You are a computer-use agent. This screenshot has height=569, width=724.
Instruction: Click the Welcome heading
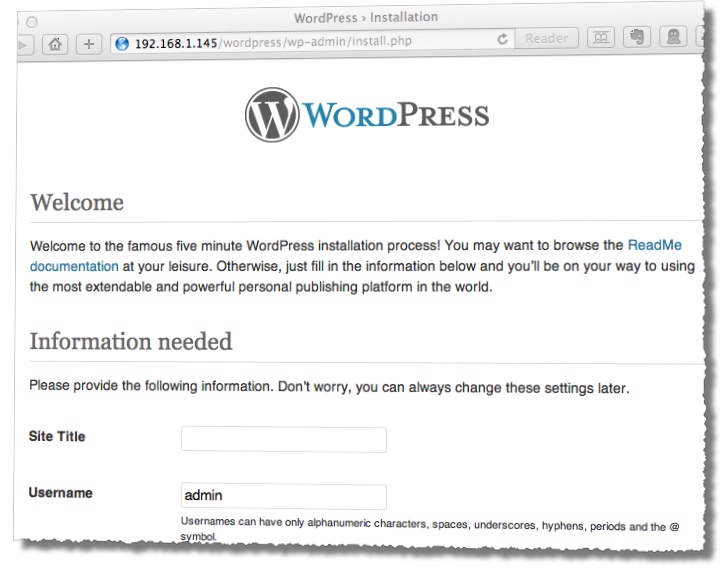coord(77,202)
